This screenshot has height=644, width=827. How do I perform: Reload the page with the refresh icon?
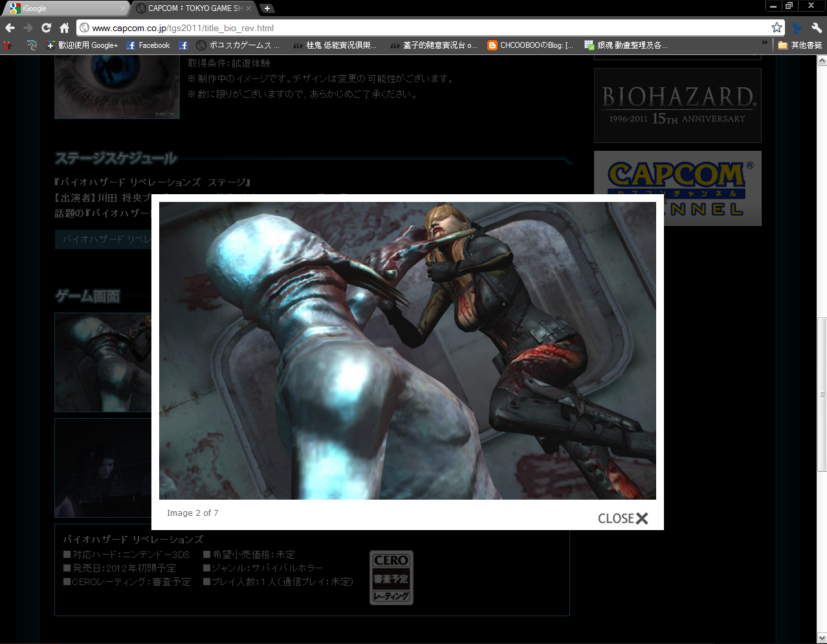[x=46, y=28]
